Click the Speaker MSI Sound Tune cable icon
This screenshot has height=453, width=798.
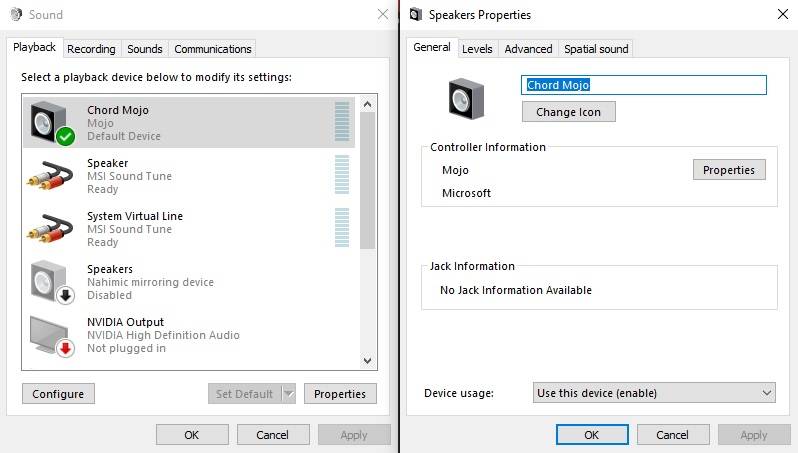click(50, 176)
